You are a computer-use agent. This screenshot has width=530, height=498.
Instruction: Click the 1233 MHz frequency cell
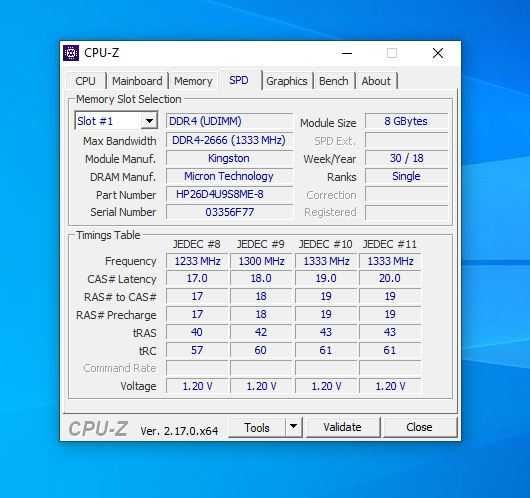pyautogui.click(x=197, y=261)
